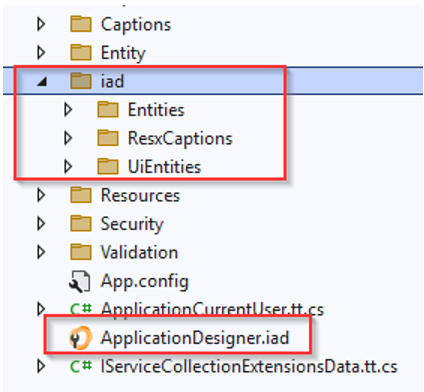Select the Entities label

coord(156,110)
